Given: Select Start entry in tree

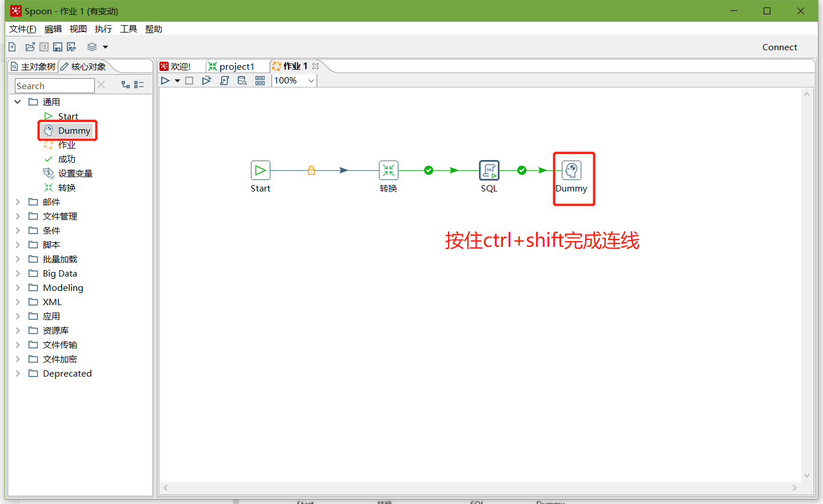Looking at the screenshot, I should (x=68, y=117).
